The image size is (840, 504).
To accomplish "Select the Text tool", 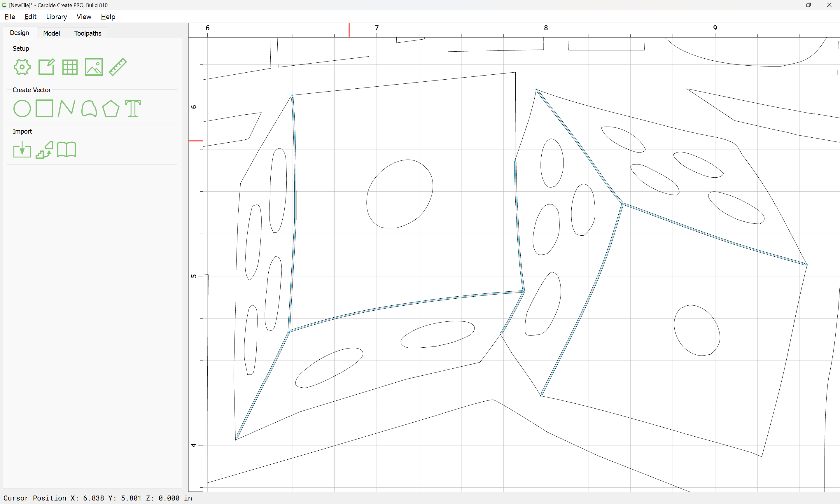I will (133, 108).
